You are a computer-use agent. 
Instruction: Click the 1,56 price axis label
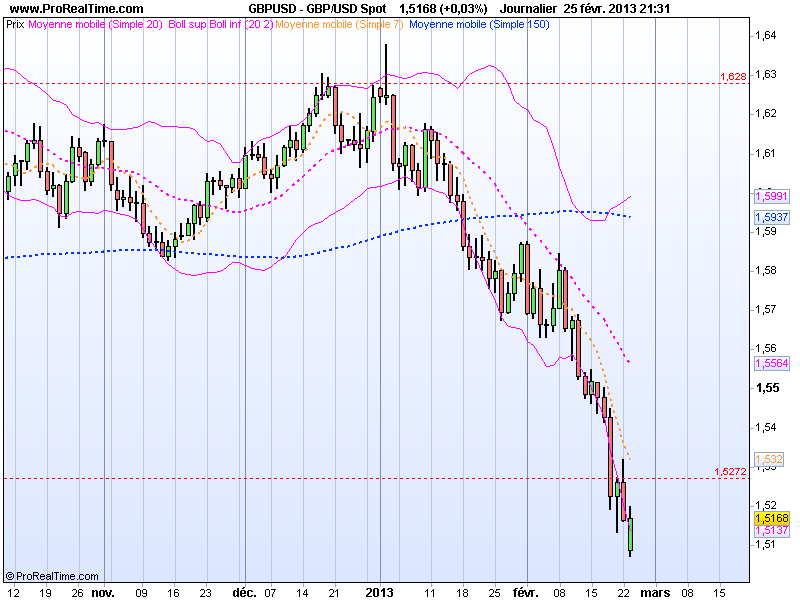pyautogui.click(x=766, y=348)
